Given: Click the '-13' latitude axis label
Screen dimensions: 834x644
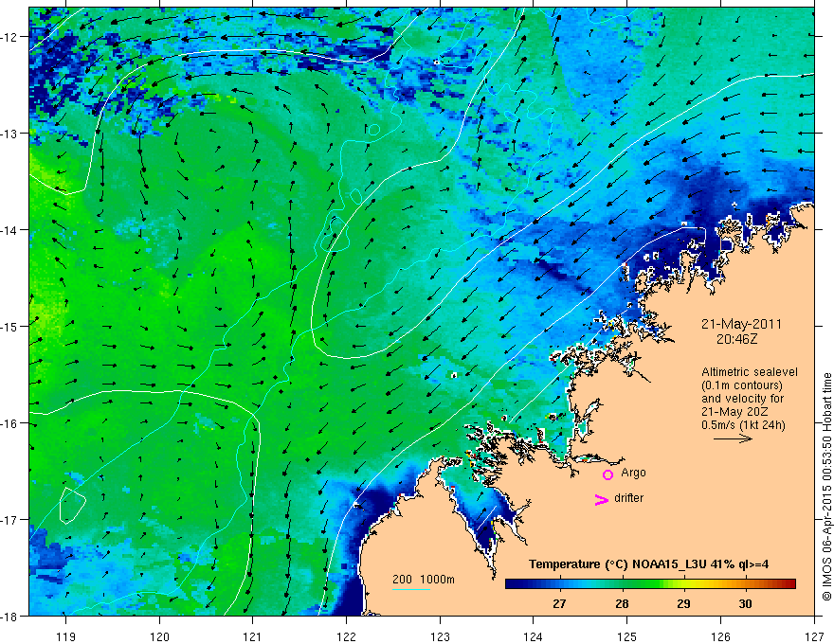Looking at the screenshot, I should point(9,134).
